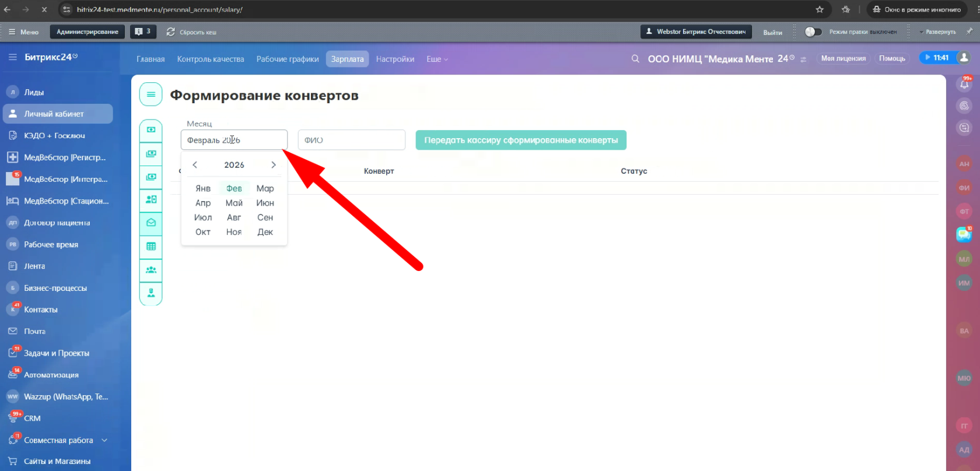
Task: Click the group of people toolbar icon
Action: pos(151,270)
